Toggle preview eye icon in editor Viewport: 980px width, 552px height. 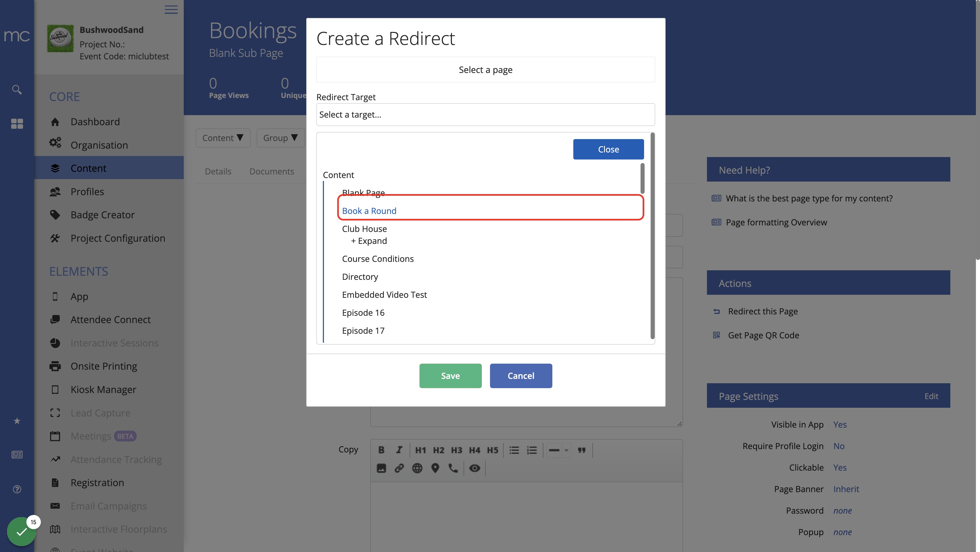coord(474,468)
